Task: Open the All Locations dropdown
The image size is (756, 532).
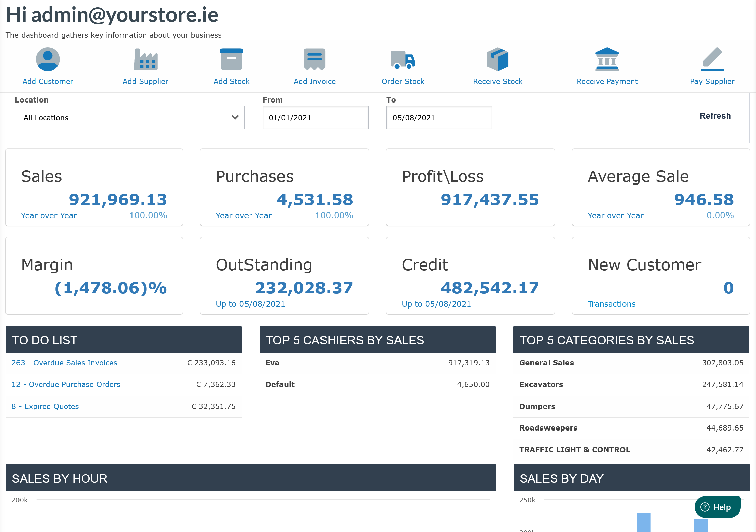Action: point(129,118)
